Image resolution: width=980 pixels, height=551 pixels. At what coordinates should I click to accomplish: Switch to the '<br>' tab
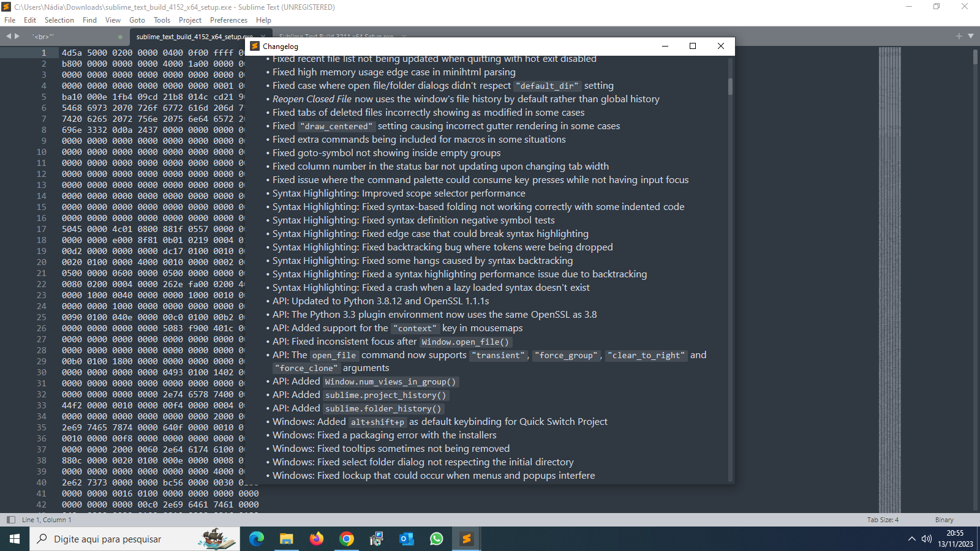pyautogui.click(x=73, y=37)
